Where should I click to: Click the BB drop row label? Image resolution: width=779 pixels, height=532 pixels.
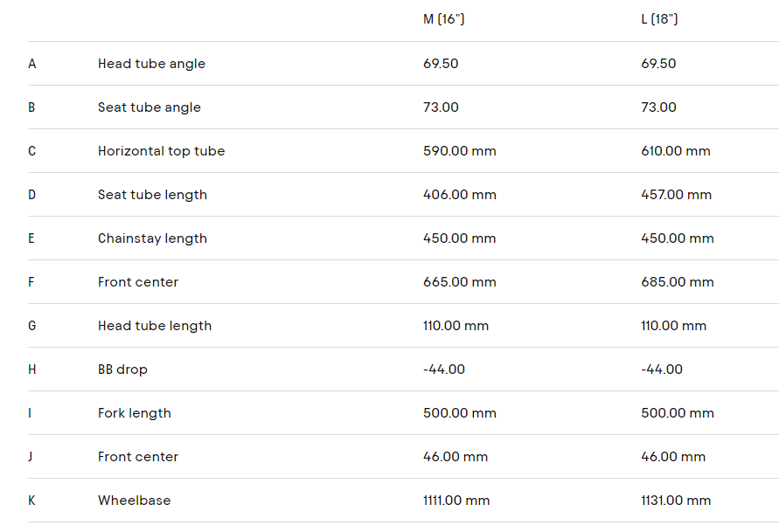(122, 370)
